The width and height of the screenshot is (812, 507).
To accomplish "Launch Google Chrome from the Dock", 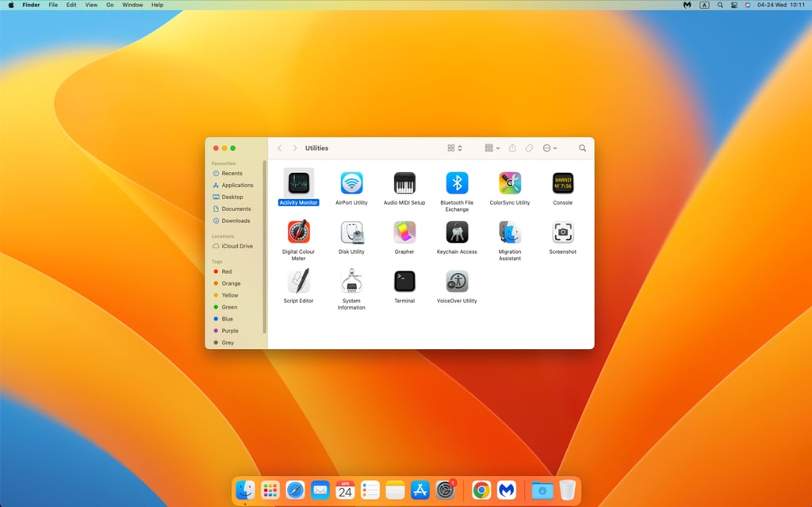I will pos(481,490).
